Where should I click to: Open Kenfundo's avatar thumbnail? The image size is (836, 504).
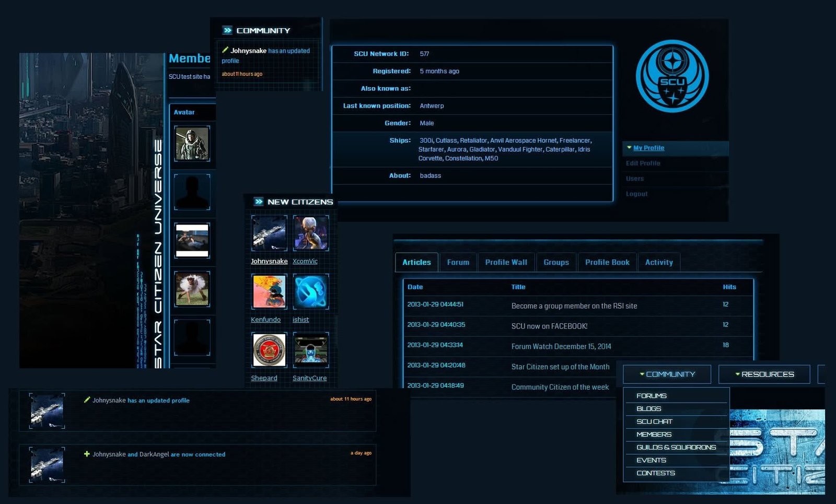click(269, 291)
